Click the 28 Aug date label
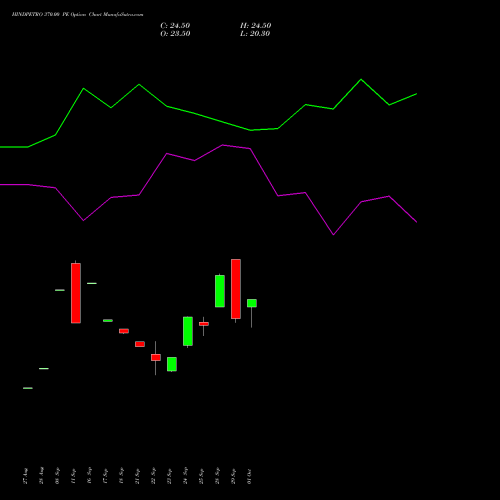Viewport: 500px width, 500px height. (x=42, y=476)
